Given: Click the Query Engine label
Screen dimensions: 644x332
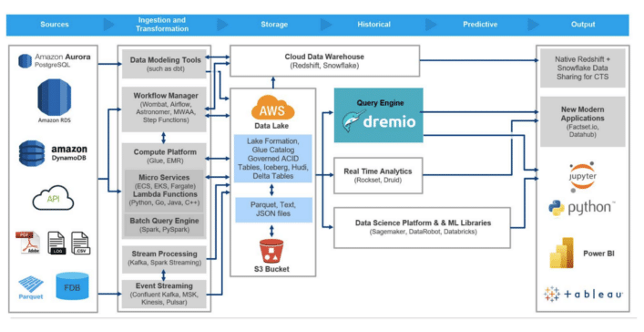Looking at the screenshot, I should (381, 103).
